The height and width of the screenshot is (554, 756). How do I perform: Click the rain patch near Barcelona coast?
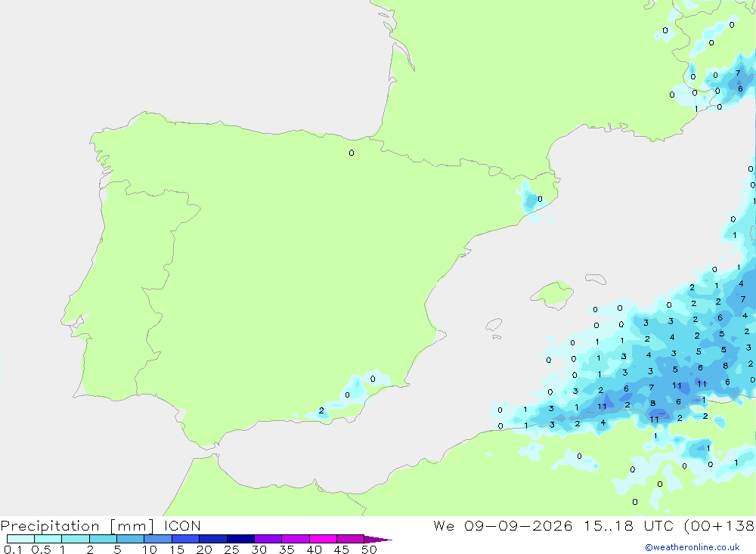(x=531, y=200)
